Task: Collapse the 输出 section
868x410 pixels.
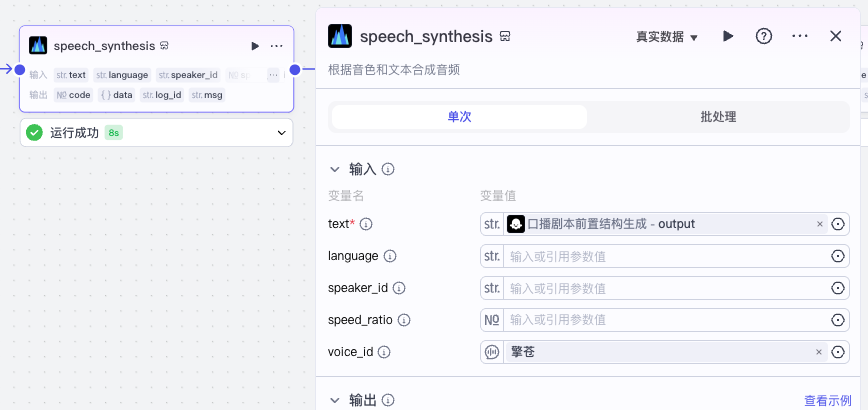Action: (x=334, y=400)
